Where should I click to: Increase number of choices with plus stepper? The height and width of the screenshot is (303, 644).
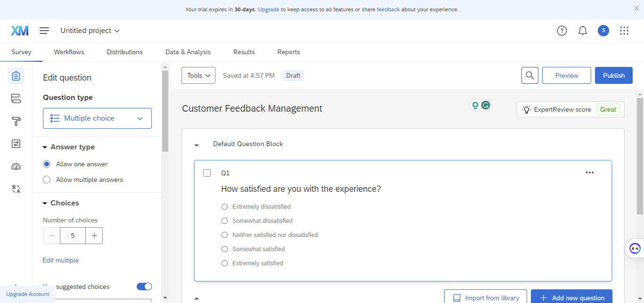click(94, 235)
